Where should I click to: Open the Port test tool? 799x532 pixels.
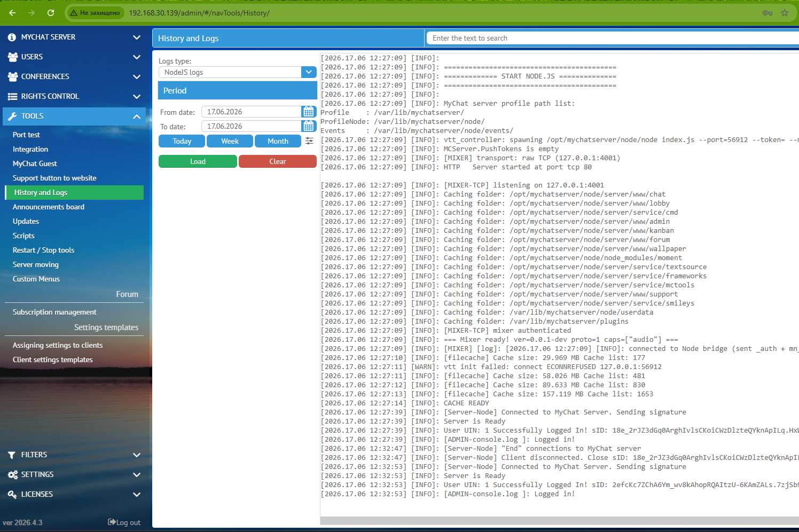pos(26,135)
